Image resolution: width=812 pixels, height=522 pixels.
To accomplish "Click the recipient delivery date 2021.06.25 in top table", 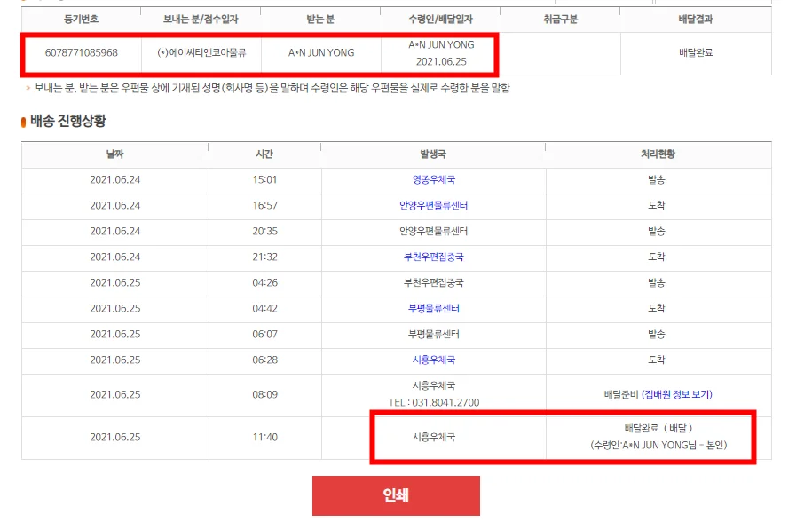I will 441,61.
